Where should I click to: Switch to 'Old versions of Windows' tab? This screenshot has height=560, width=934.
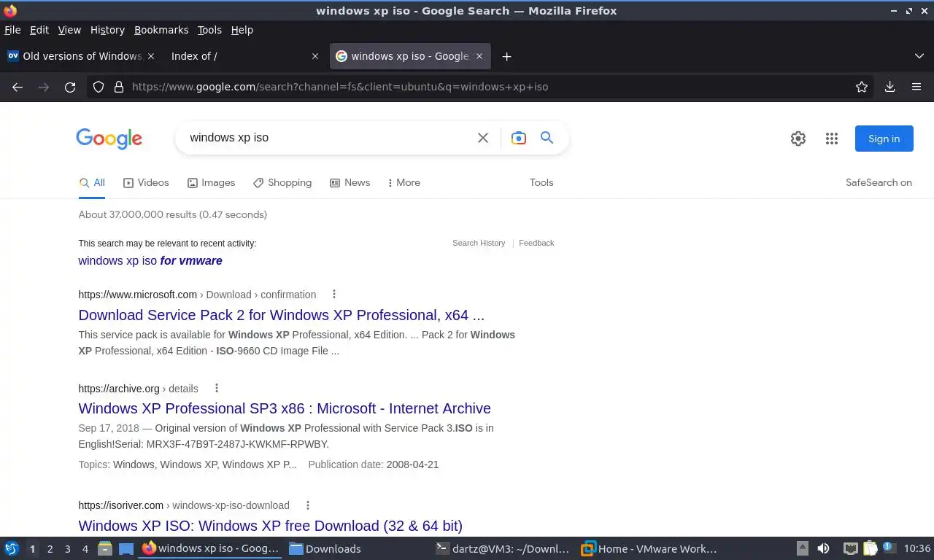pos(80,56)
